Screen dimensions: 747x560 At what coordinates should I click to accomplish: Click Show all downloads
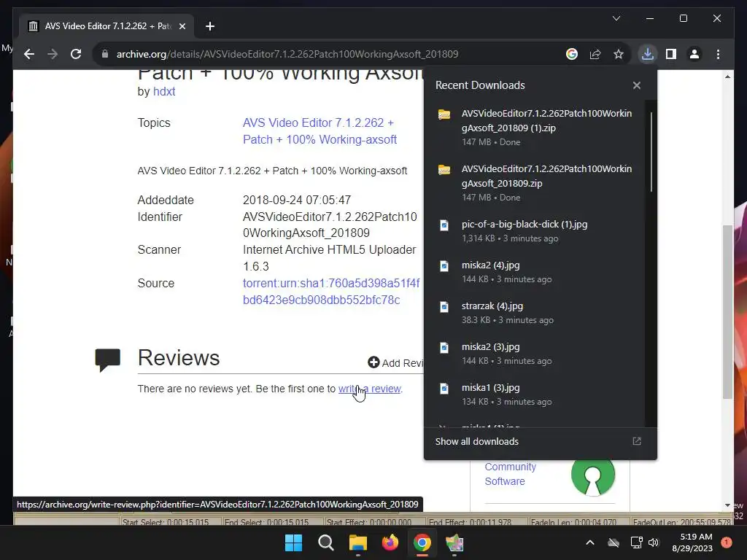tap(477, 441)
